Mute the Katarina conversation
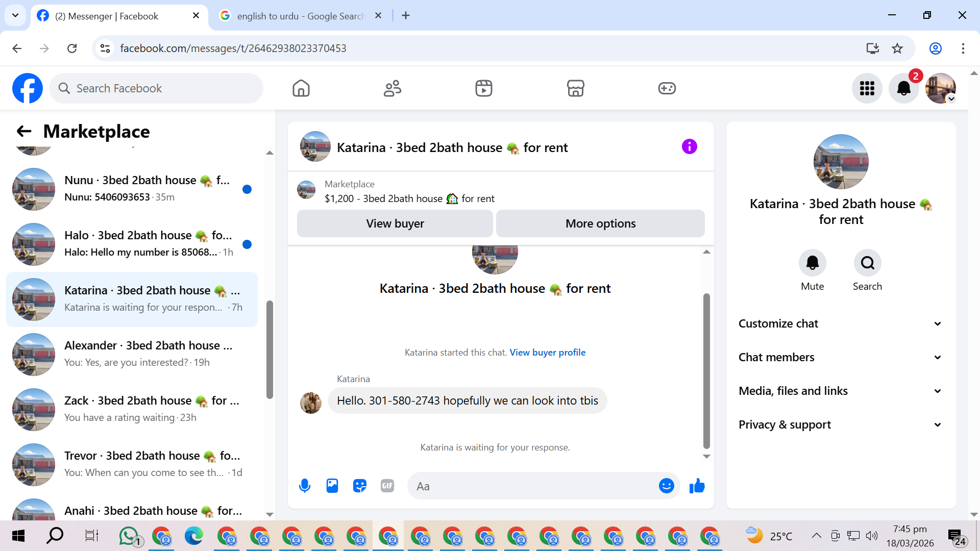Screen dimensions: 980x551 812,263
